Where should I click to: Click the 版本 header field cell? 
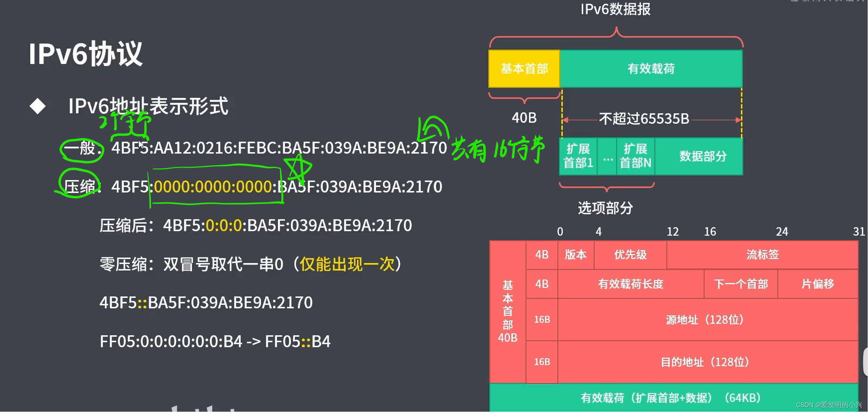coord(576,255)
